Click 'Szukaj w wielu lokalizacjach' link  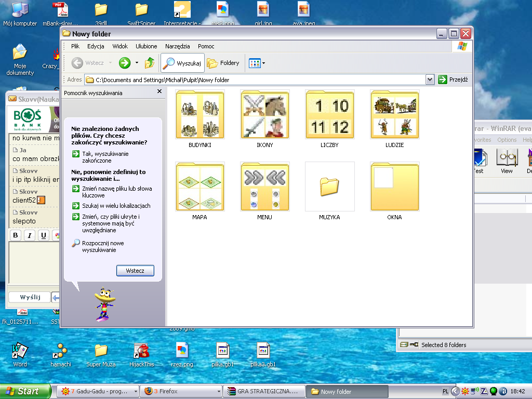pos(116,206)
